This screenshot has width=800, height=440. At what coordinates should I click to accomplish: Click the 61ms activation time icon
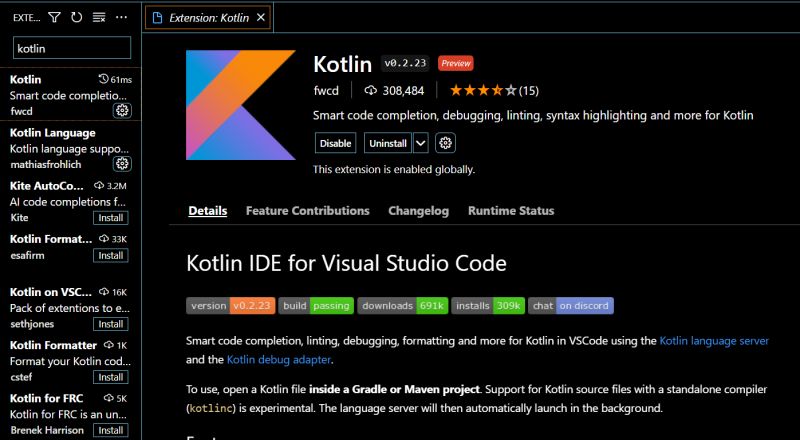click(104, 79)
